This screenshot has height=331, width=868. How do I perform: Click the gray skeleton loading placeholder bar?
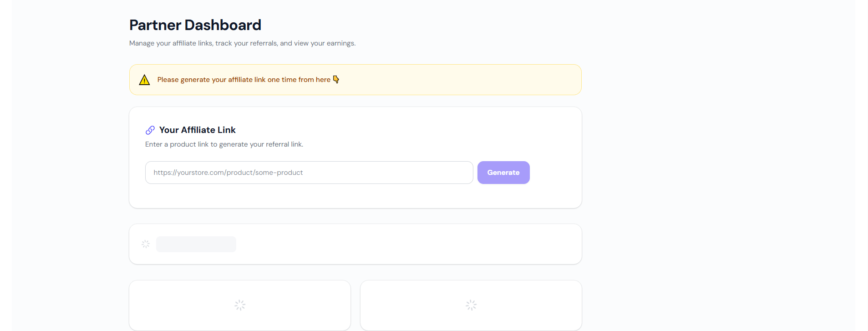[196, 244]
